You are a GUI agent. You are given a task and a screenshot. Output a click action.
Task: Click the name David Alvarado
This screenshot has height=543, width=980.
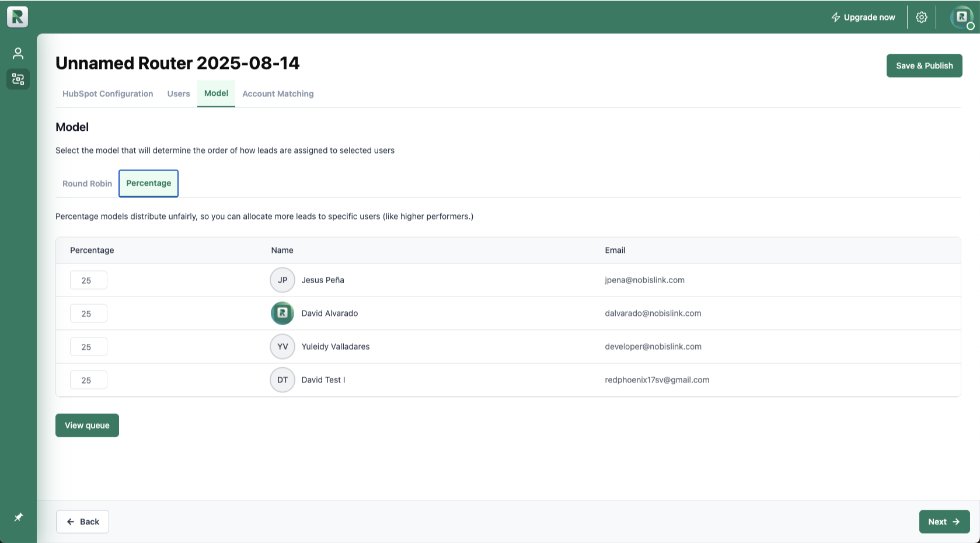point(330,314)
